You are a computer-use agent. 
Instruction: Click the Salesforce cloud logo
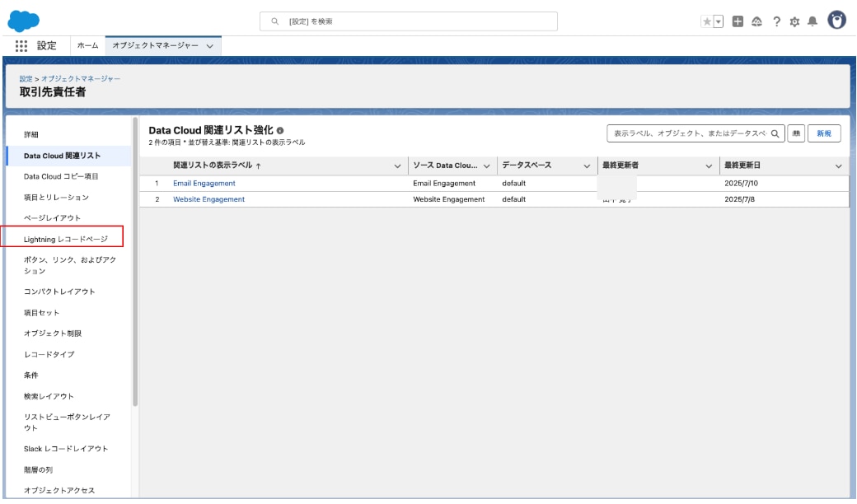29,20
